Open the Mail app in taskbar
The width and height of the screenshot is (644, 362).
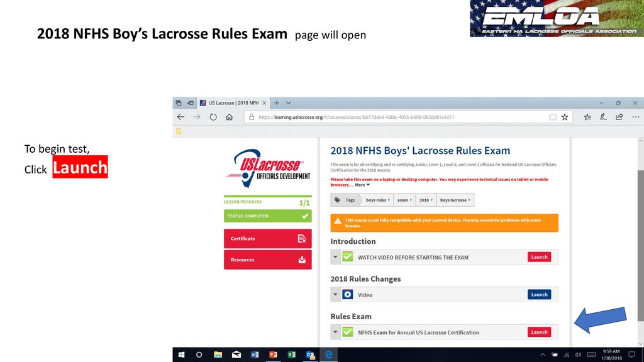tap(236, 354)
